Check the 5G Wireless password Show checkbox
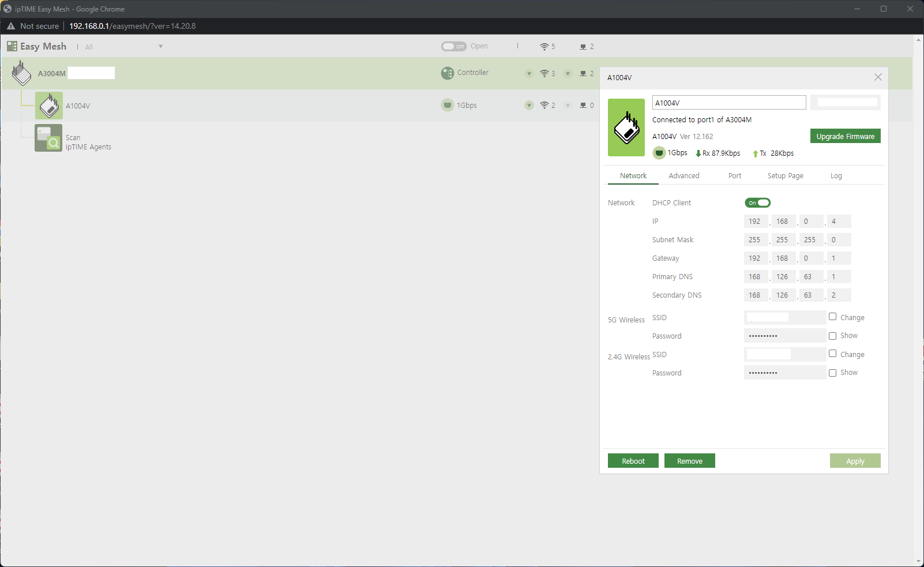924x567 pixels. [832, 336]
